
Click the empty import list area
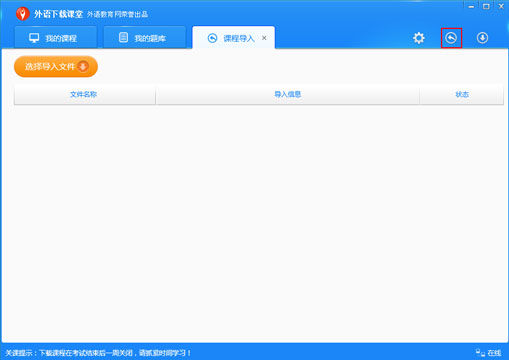(x=259, y=222)
